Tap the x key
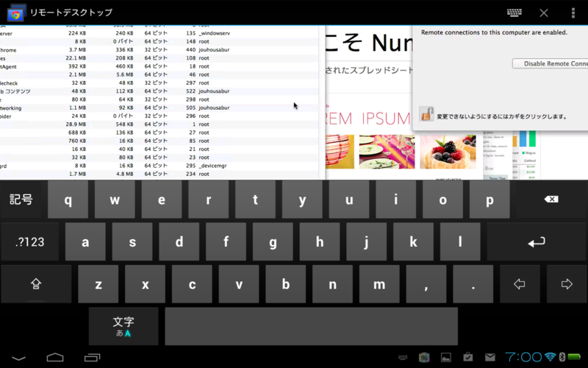This screenshot has width=588, height=368. (145, 284)
